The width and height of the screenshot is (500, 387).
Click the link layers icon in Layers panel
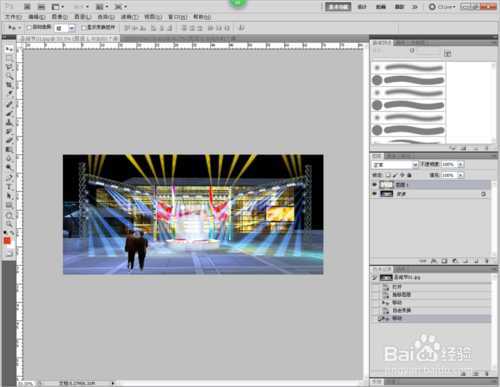(x=423, y=261)
